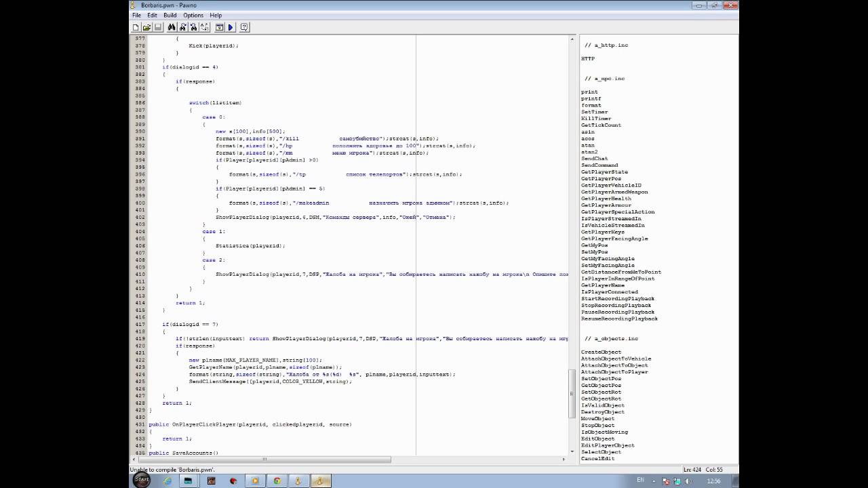This screenshot has height=488, width=868.
Task: Click the Find Next binoculars icon
Action: click(x=183, y=27)
